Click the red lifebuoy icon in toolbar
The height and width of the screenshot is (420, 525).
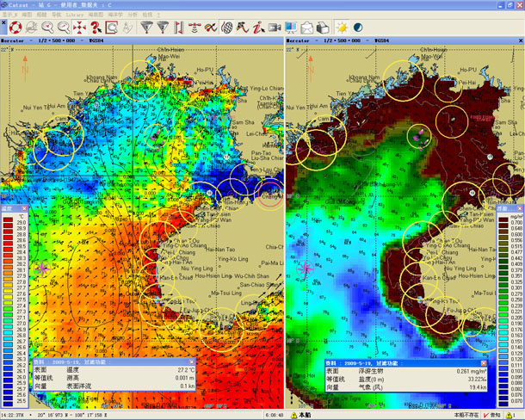coord(14,28)
